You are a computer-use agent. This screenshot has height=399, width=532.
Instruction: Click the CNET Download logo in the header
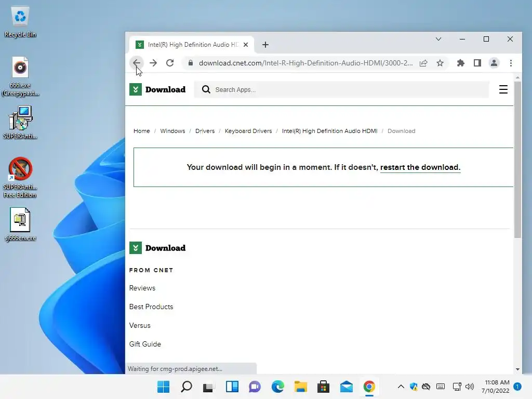(x=157, y=89)
